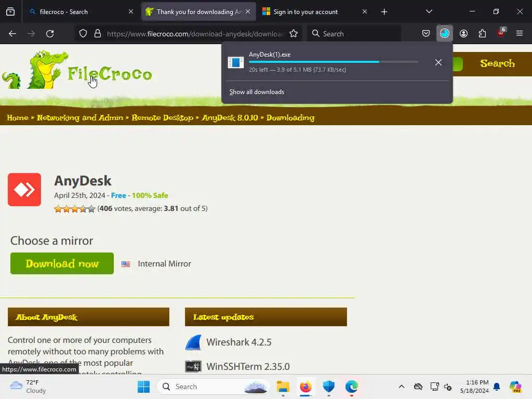Toggle the downloads panel button

(x=445, y=33)
